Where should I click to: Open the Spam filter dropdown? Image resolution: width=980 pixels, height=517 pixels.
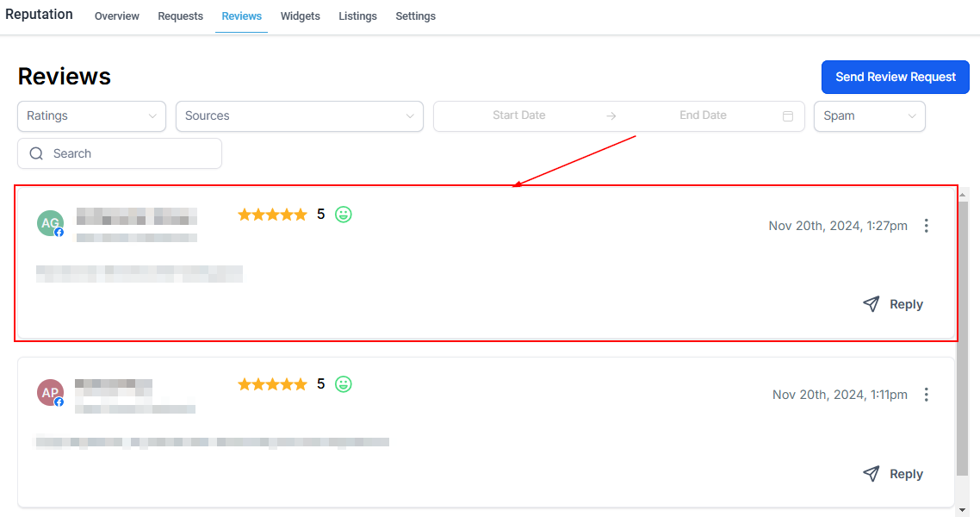tap(869, 116)
